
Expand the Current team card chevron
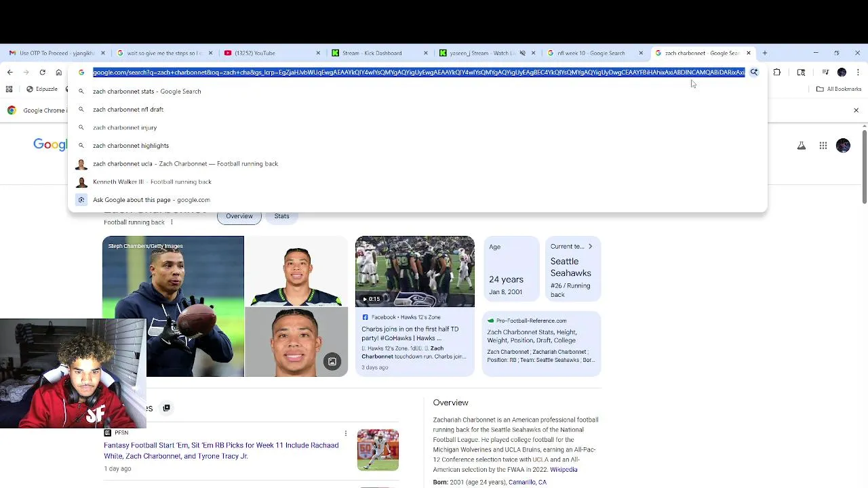pyautogui.click(x=590, y=246)
